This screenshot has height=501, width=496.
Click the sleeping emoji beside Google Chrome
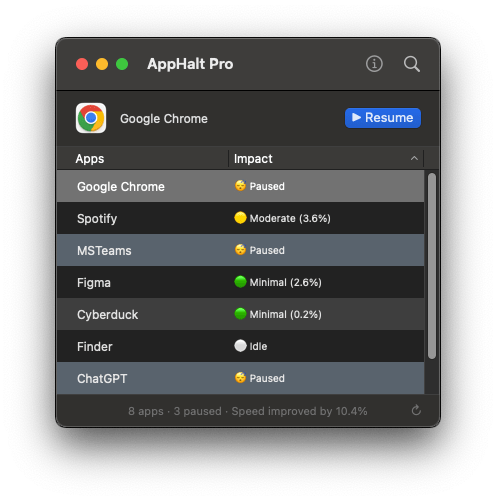click(x=240, y=186)
